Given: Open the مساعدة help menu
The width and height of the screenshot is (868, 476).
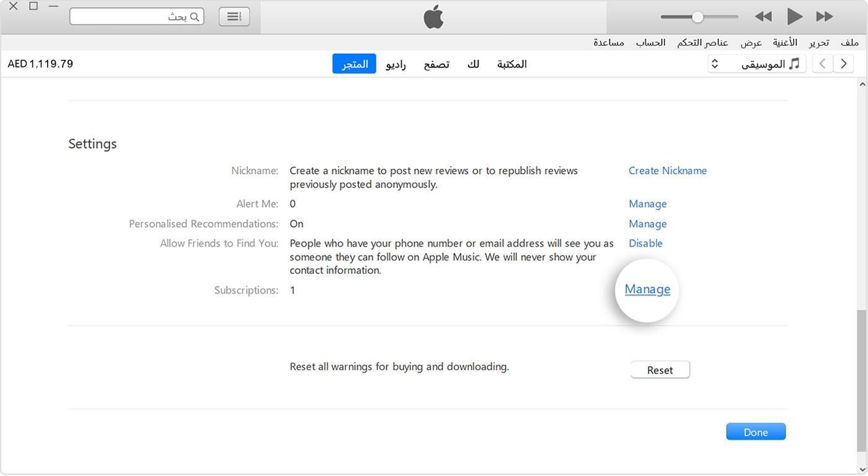Looking at the screenshot, I should pos(608,42).
